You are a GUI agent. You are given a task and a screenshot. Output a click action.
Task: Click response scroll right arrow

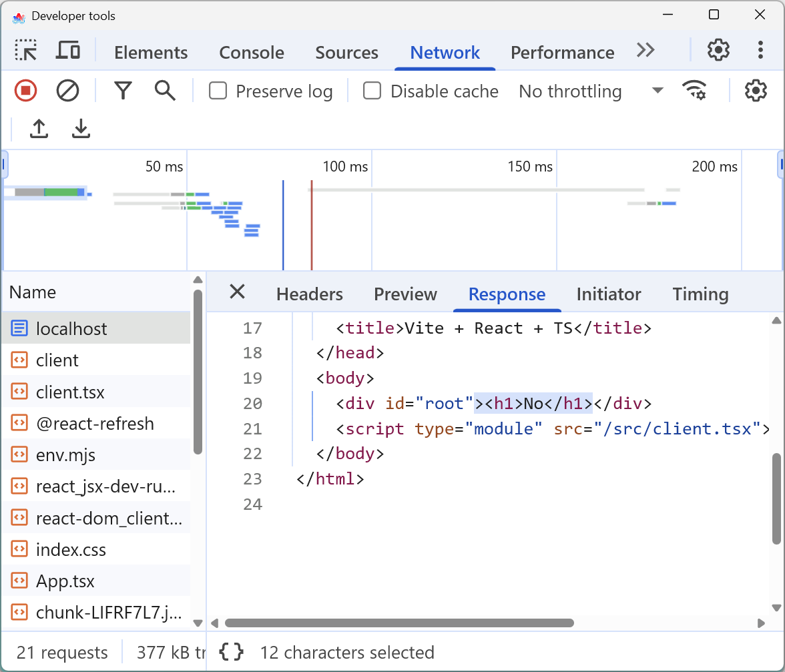tap(761, 623)
